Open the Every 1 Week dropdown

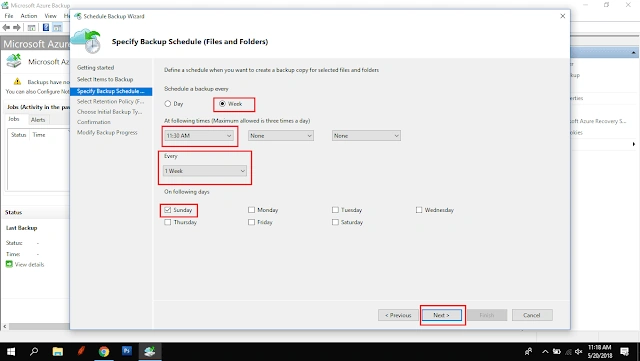coord(205,171)
